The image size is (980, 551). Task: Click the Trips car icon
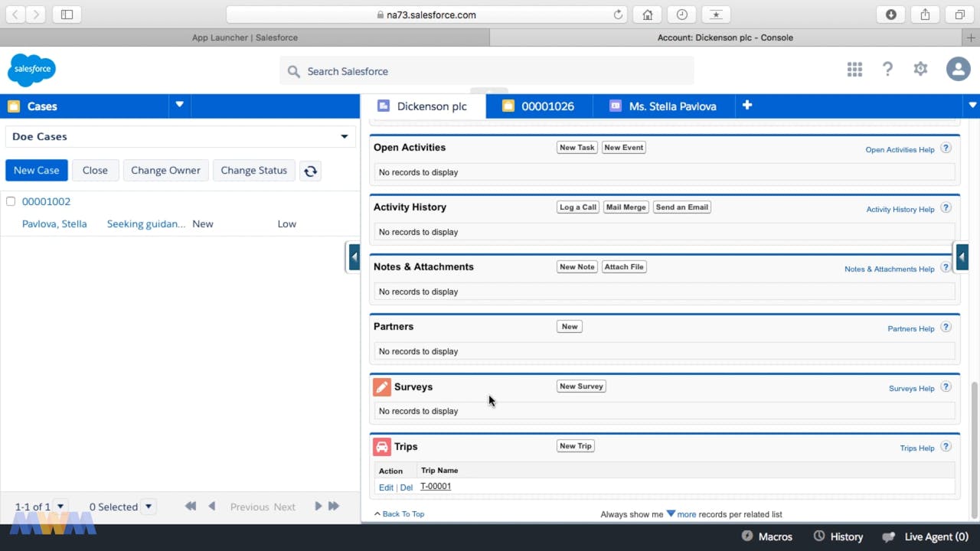click(381, 447)
